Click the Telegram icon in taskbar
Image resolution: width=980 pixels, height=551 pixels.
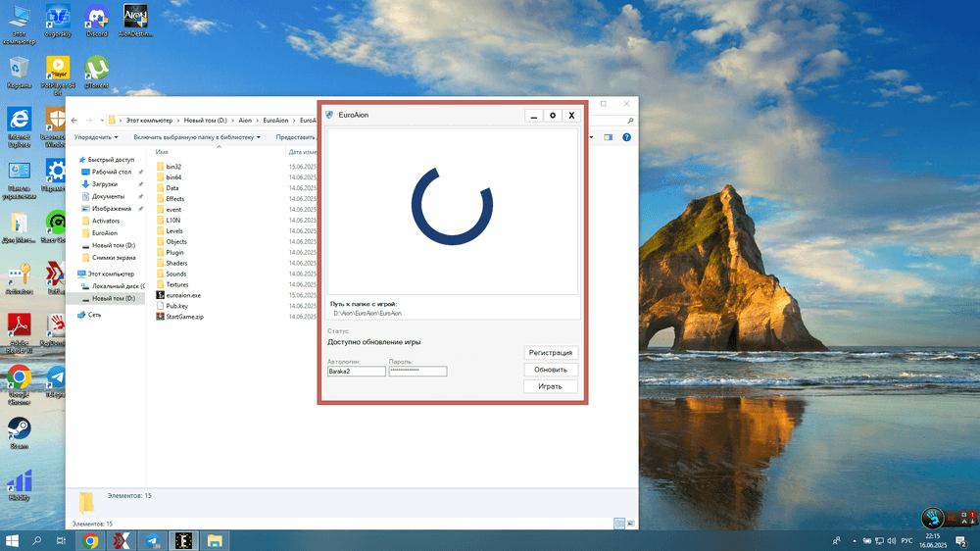(153, 540)
